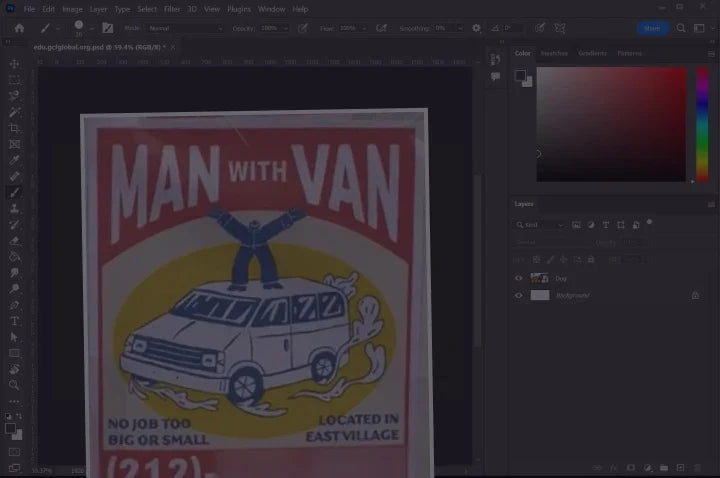This screenshot has width=720, height=478.
Task: Toggle Quick Mask mode
Action: (x=14, y=452)
